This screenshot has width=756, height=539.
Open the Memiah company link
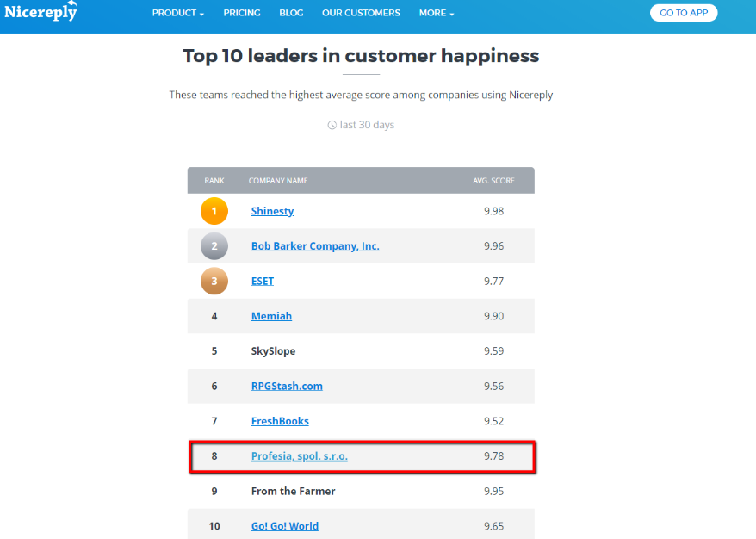click(x=271, y=316)
